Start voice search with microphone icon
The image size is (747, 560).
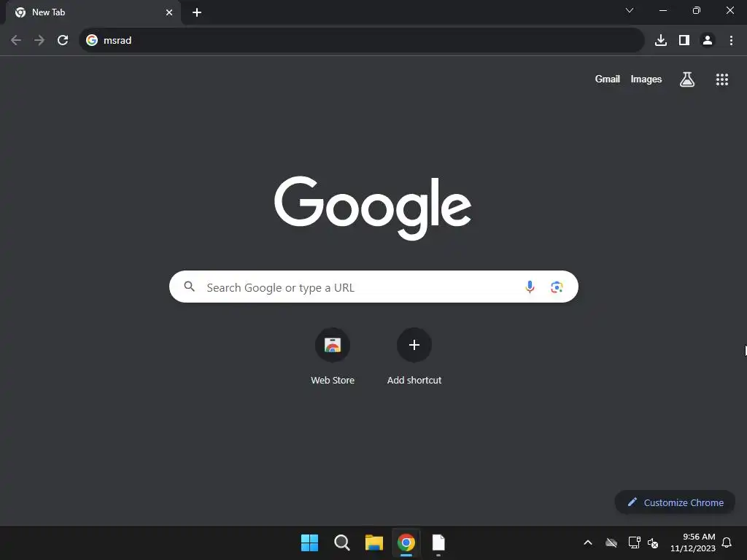[530, 287]
